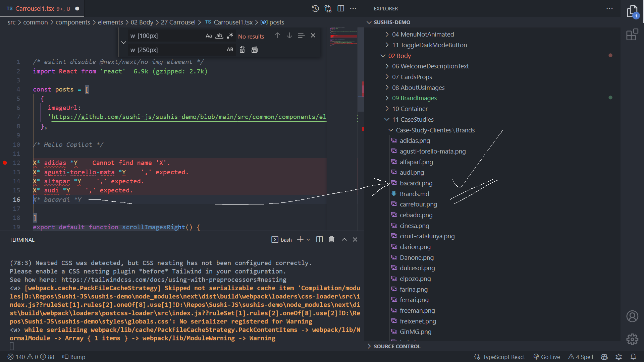
Task: Select the Carrousel1.tsx editor tab
Action: coord(42,9)
